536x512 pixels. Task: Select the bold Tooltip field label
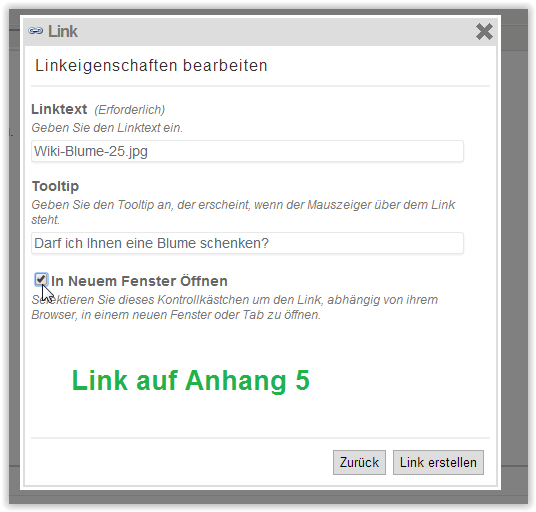pos(55,186)
